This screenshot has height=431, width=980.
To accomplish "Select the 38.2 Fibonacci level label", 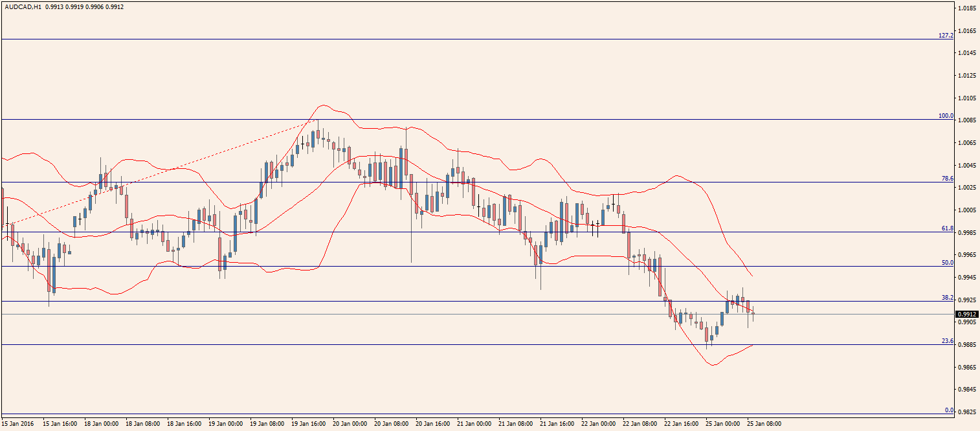I will (947, 298).
